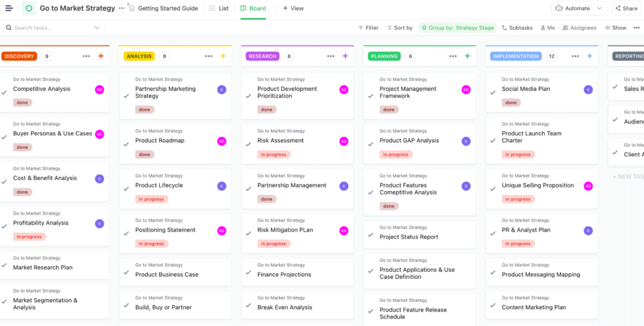Select the Board view tab

253,8
